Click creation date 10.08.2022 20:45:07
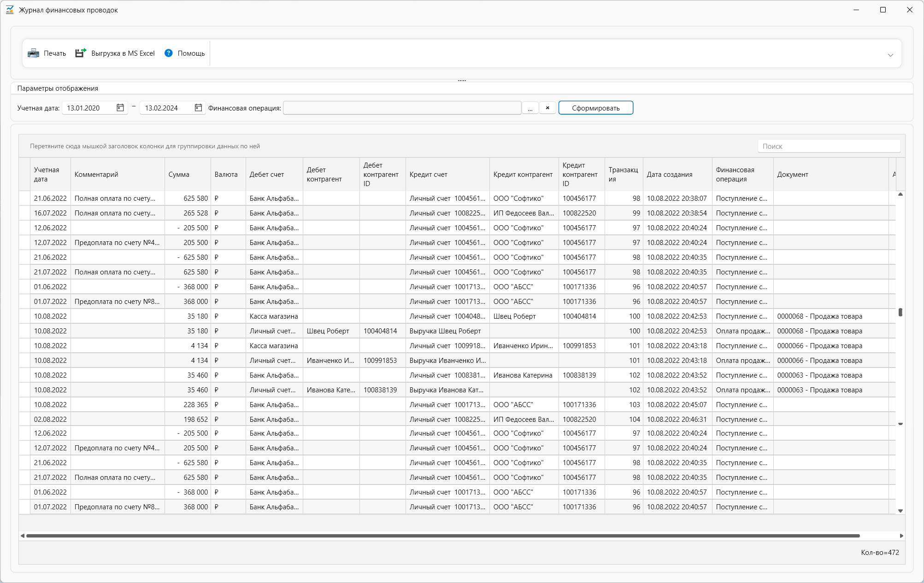This screenshot has height=583, width=924. [677, 405]
